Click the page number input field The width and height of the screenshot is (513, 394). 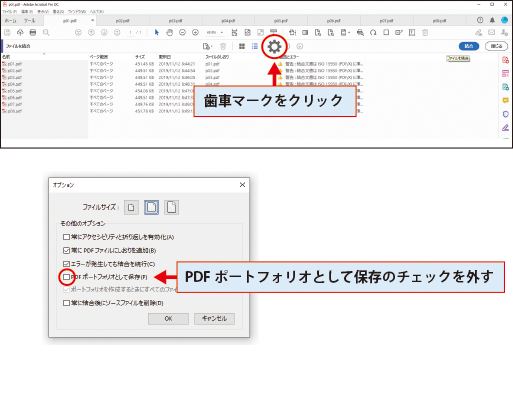point(131,33)
